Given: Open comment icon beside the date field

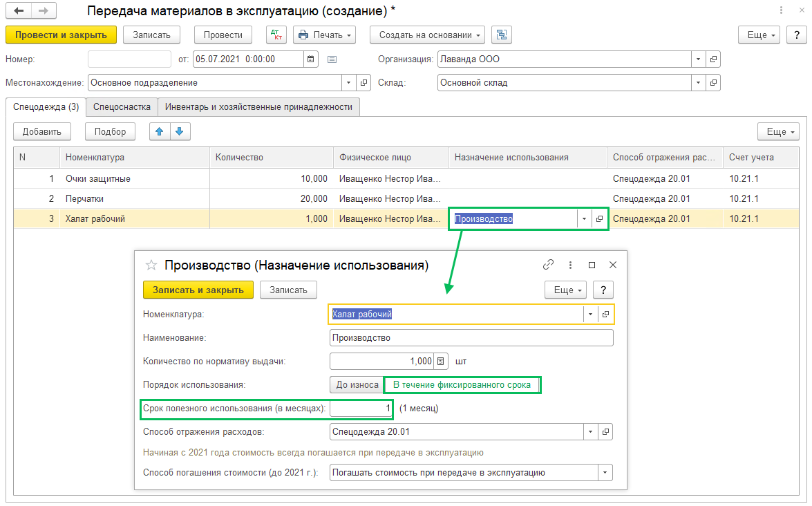Looking at the screenshot, I should pos(332,59).
